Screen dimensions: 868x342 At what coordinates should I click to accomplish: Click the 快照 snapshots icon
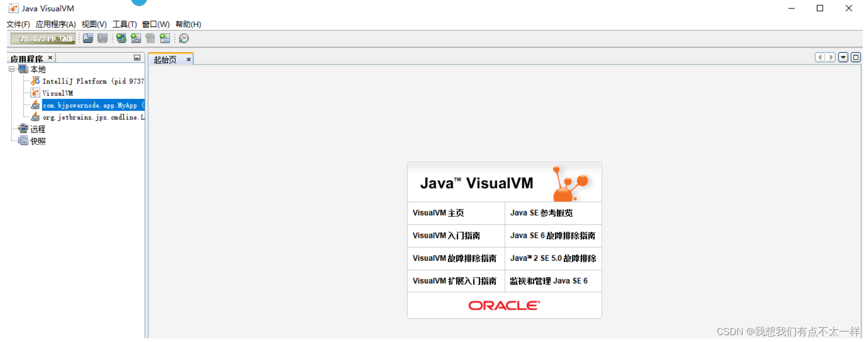(x=23, y=141)
